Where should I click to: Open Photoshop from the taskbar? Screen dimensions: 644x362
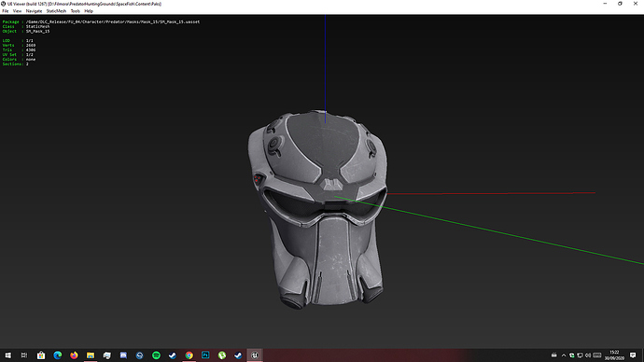tap(205, 355)
